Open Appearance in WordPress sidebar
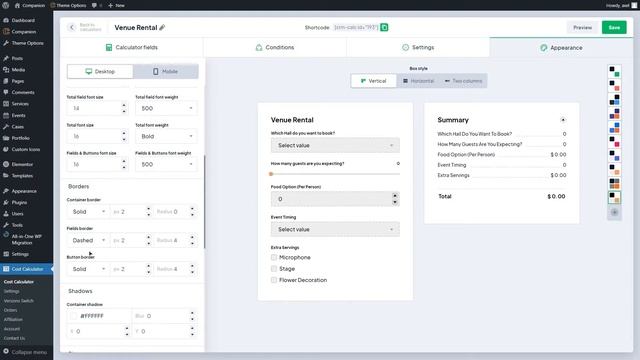The width and height of the screenshot is (640, 360). [x=24, y=191]
